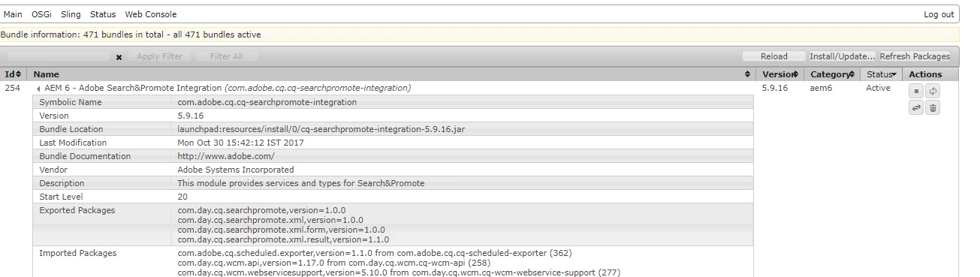Click exported package com.day.cq.searchpromote,version=1.0.0
This screenshot has height=277, width=980.
[x=261, y=210]
